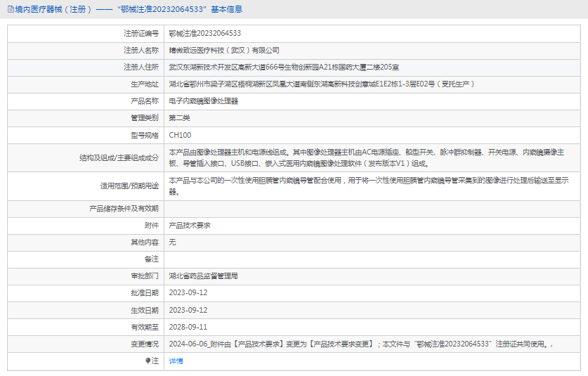
Task: Click the bulb icon beside 注 label
Action: pos(148,361)
